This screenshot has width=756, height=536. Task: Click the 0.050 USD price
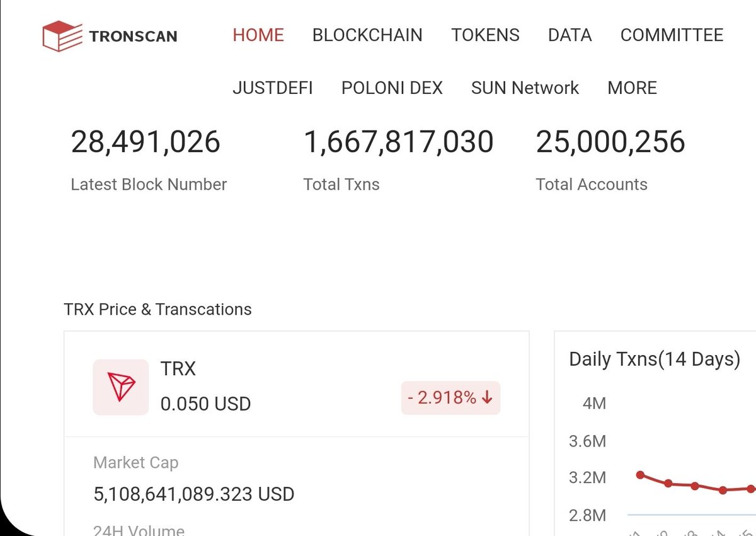pyautogui.click(x=205, y=404)
